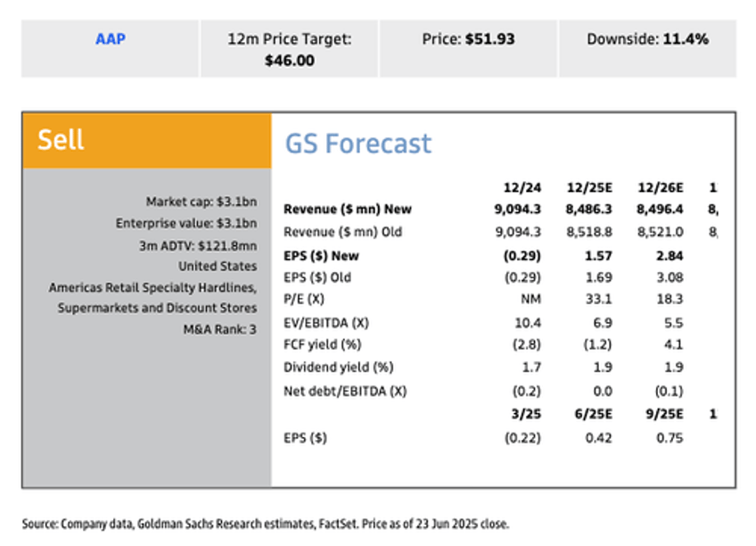Click Net debt/EBITDA value 0.0

tap(602, 391)
